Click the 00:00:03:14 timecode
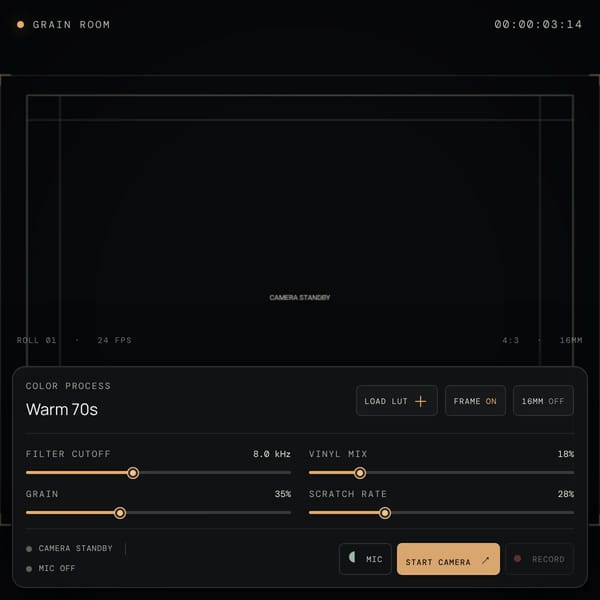600x600 pixels. tap(538, 24)
